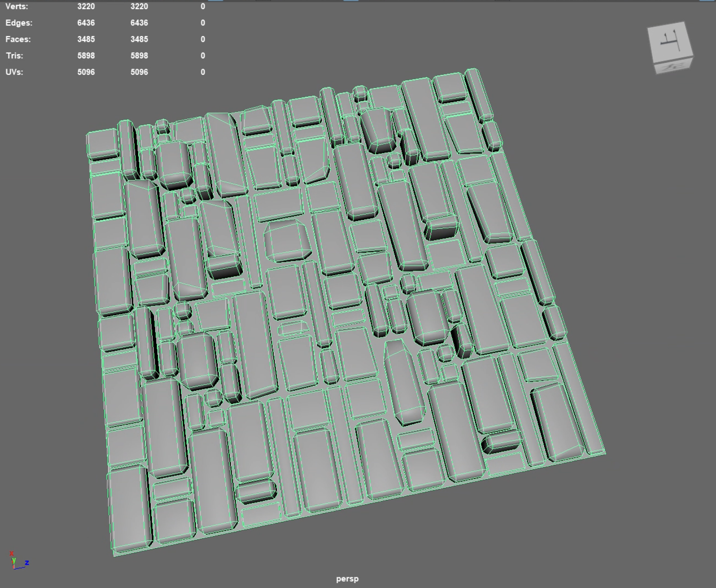Viewport: 716px width, 588px height.
Task: Click the 0 value in the UVs row
Action: point(203,72)
